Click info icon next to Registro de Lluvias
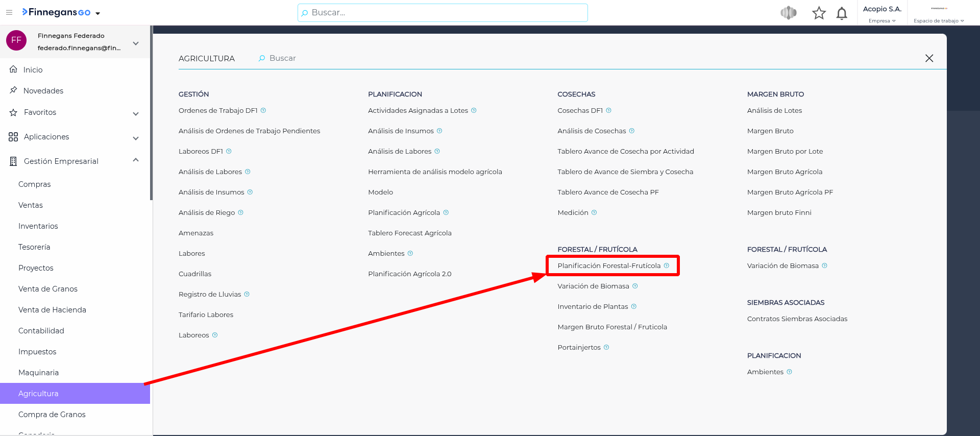This screenshot has height=436, width=980. (x=247, y=294)
